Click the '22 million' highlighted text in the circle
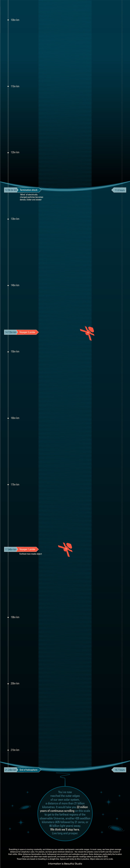 (x=82, y=807)
